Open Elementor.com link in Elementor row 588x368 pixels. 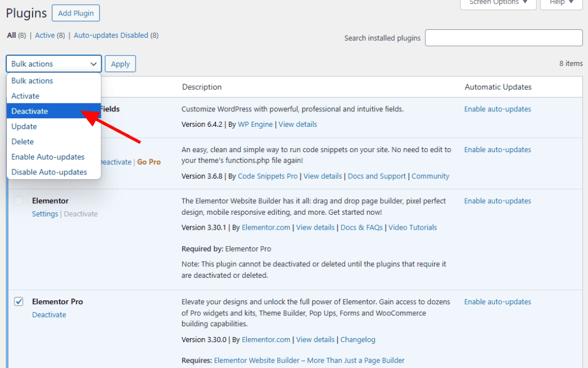[266, 227]
